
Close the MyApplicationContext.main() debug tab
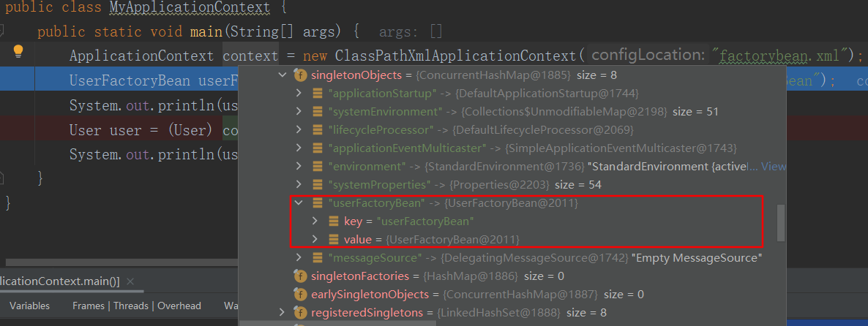pos(130,281)
